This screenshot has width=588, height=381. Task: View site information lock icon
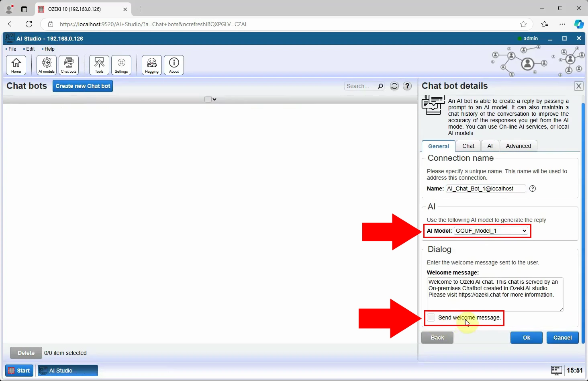pyautogui.click(x=51, y=24)
